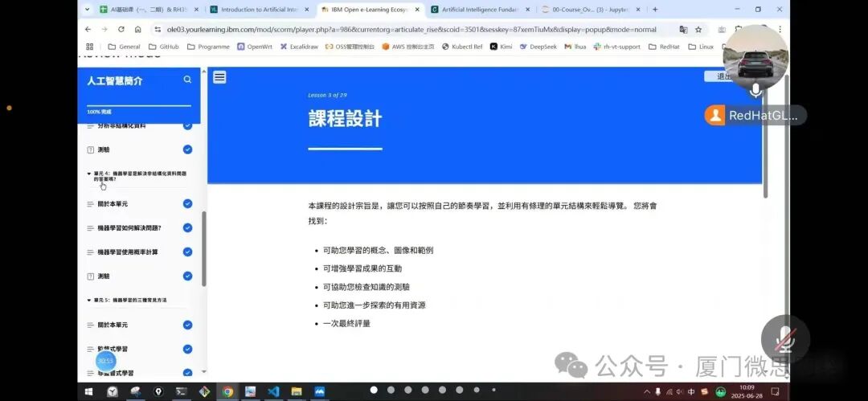This screenshot has height=401, width=868.
Task: Click the 退出 exit button
Action: tap(719, 76)
